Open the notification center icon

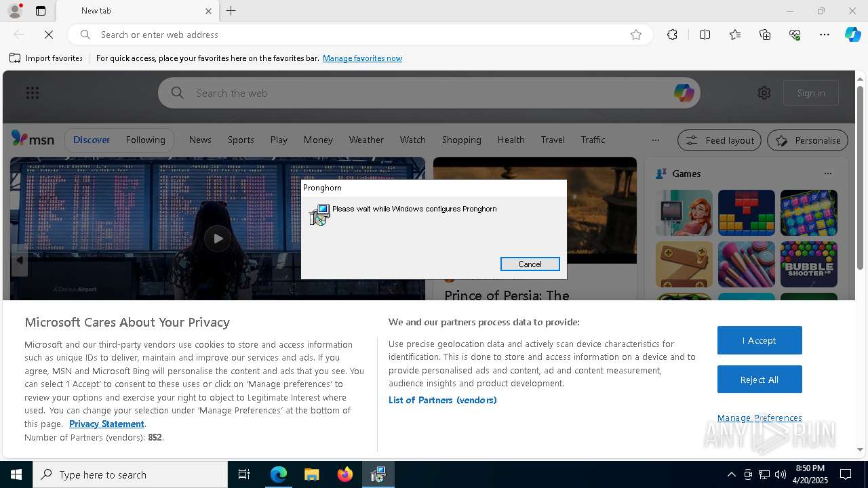pyautogui.click(x=846, y=474)
